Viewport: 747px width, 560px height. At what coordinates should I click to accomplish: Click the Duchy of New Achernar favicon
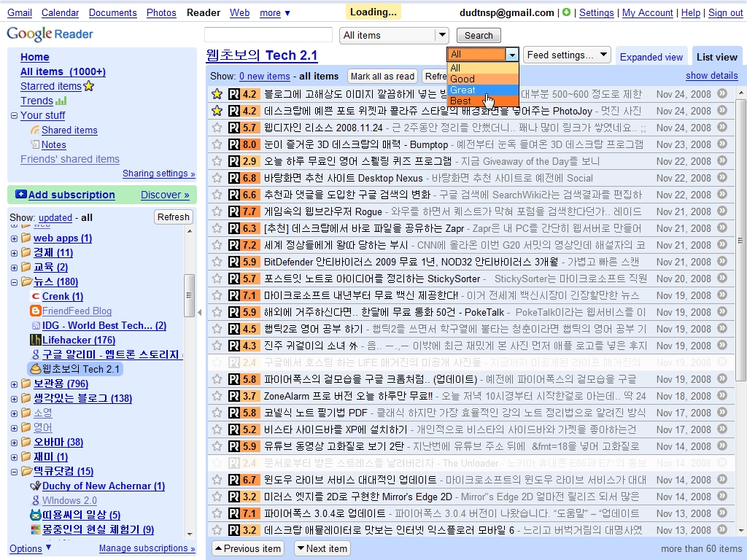(35, 486)
